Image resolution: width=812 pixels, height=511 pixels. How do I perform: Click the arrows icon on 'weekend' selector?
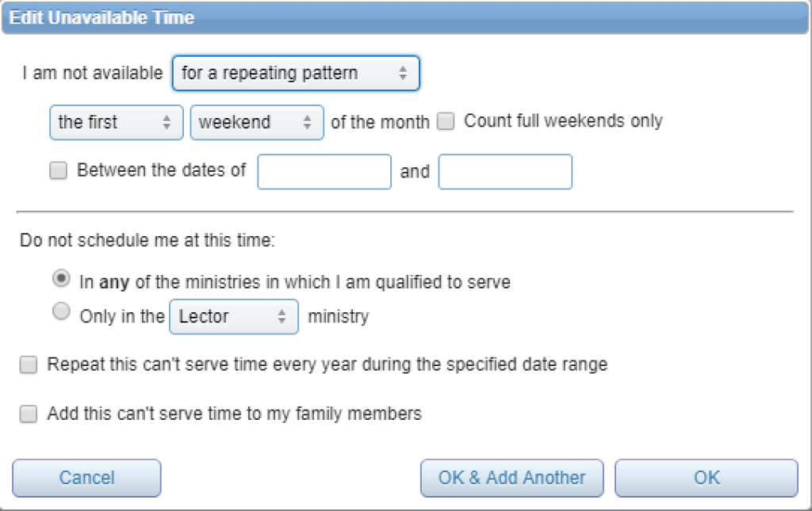(x=308, y=123)
